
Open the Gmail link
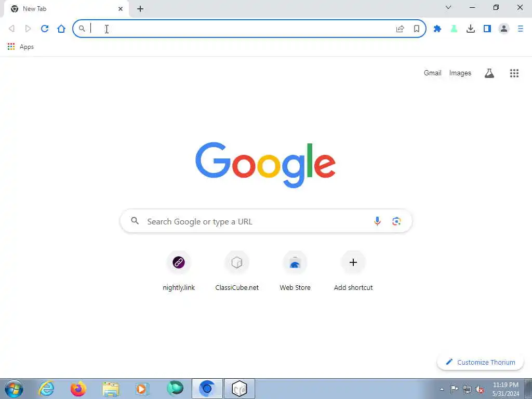point(433,73)
